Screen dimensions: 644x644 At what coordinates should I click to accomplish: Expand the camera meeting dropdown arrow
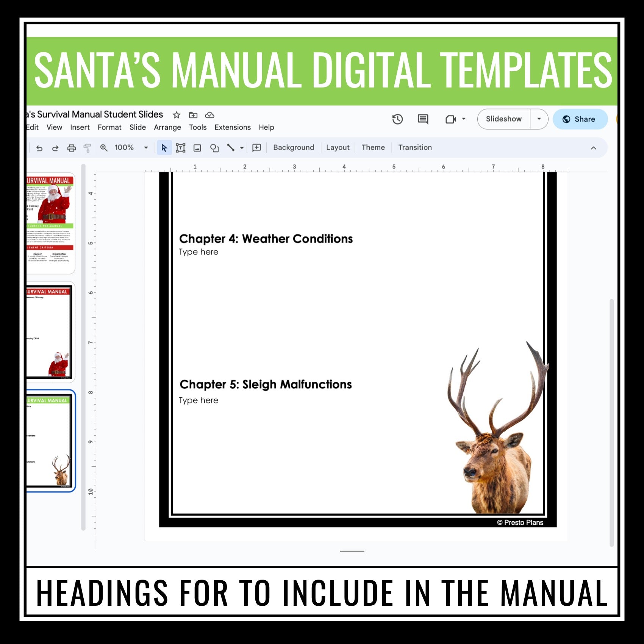coord(464,119)
